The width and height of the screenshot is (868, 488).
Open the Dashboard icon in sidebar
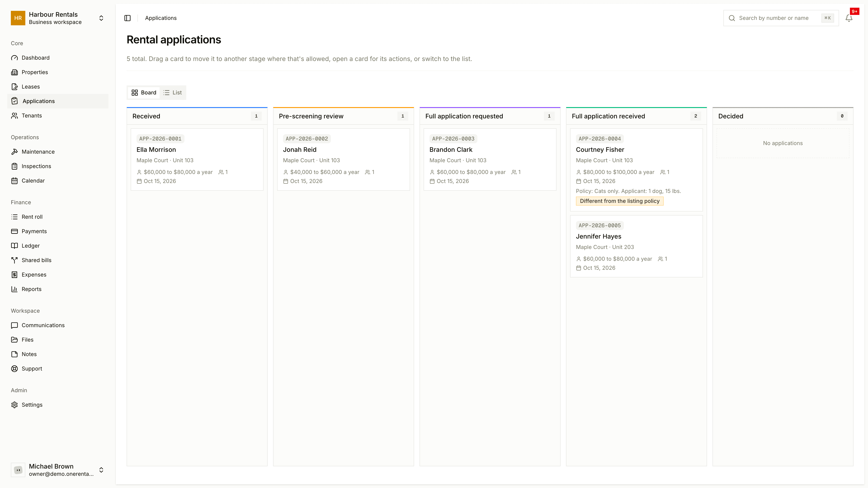14,58
